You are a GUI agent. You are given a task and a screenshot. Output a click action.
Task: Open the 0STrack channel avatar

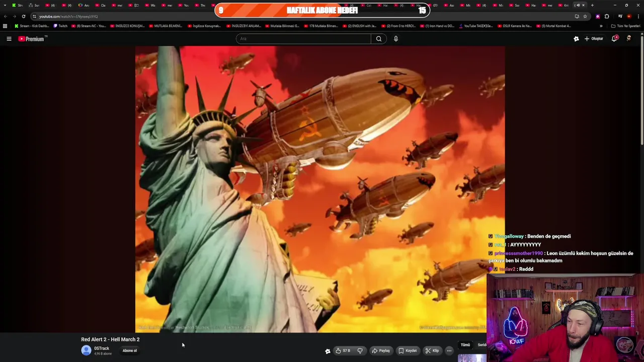pyautogui.click(x=86, y=350)
